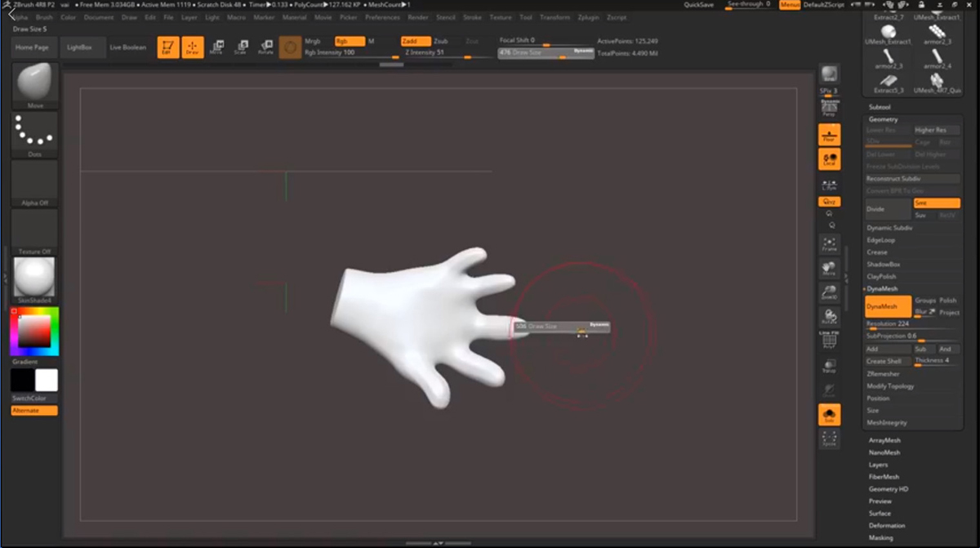The width and height of the screenshot is (980, 548).
Task: Open the Preferences menu
Action: pyautogui.click(x=382, y=17)
